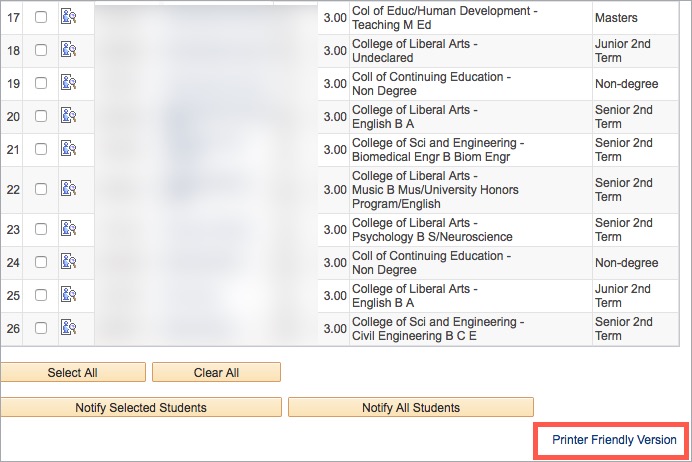The height and width of the screenshot is (462, 692).
Task: Open the Printer Friendly Version link
Action: point(614,439)
